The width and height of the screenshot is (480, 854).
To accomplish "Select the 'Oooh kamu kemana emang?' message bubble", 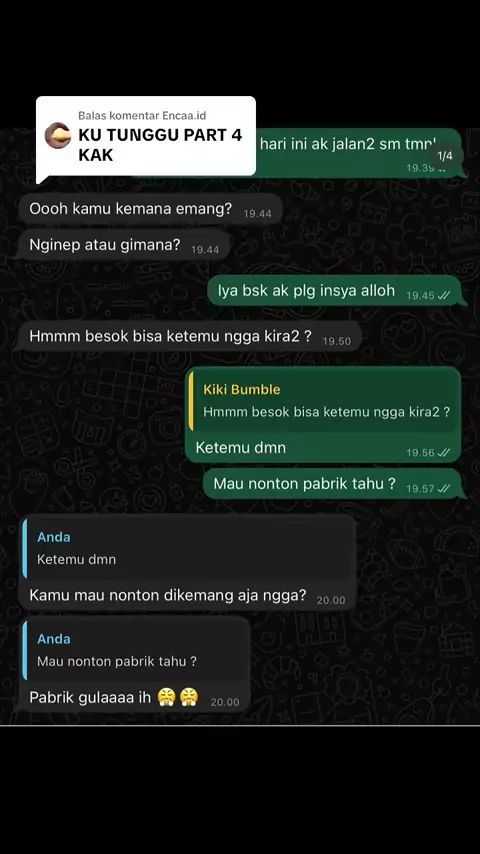I will point(150,209).
